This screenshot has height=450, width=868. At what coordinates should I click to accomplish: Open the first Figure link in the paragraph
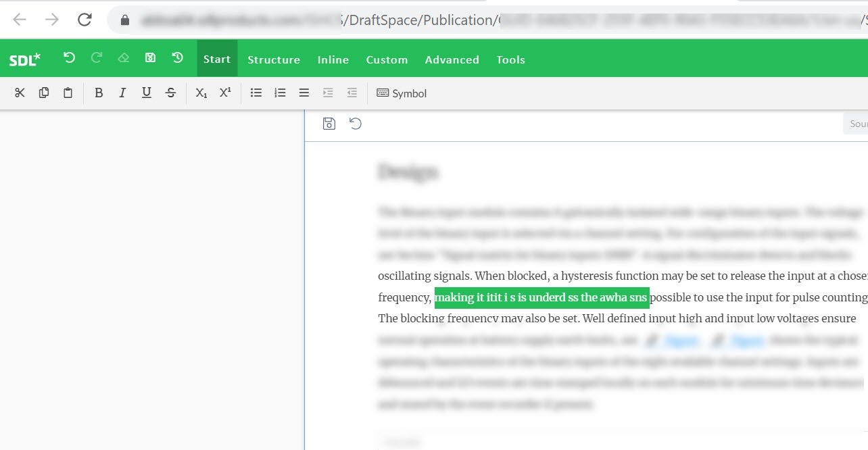tap(681, 340)
